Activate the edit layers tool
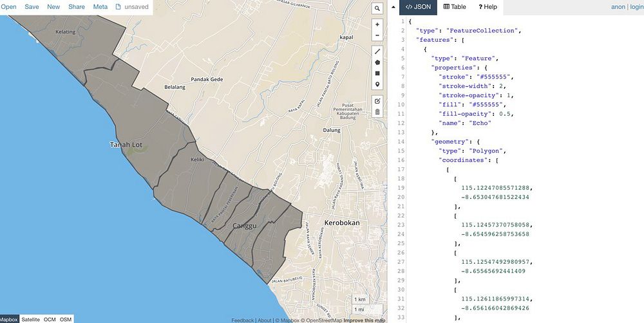This screenshot has width=644, height=323. pos(377,100)
